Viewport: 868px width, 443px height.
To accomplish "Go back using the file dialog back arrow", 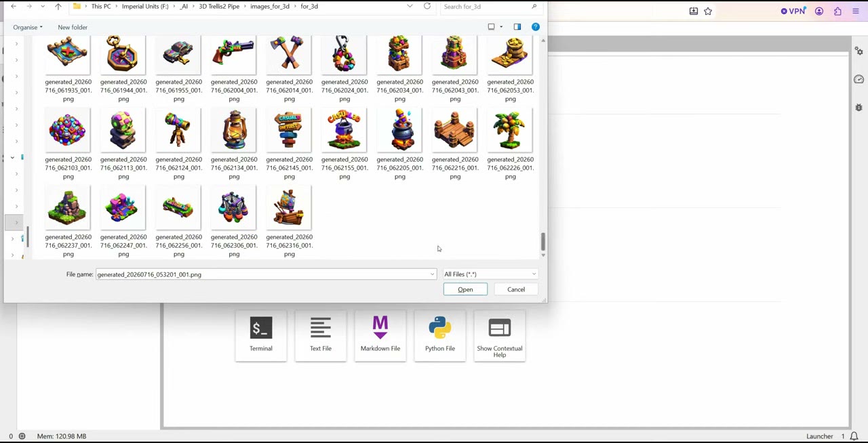I will click(x=13, y=6).
